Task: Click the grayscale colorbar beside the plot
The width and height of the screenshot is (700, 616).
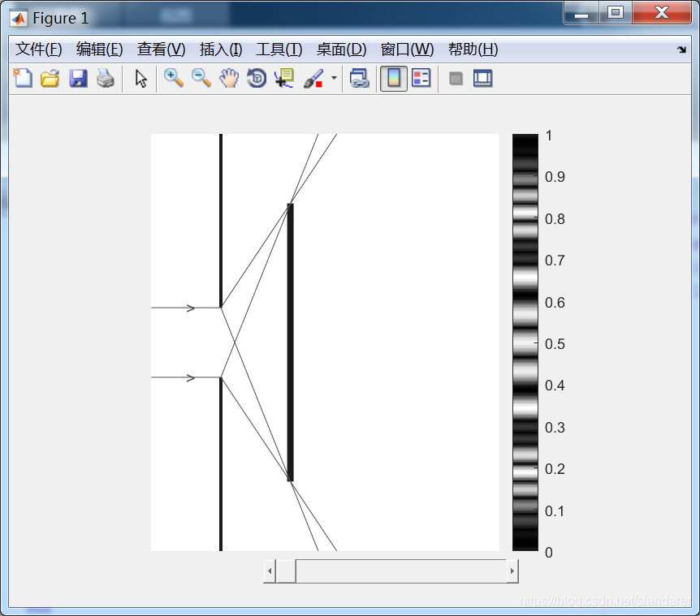Action: [525, 342]
